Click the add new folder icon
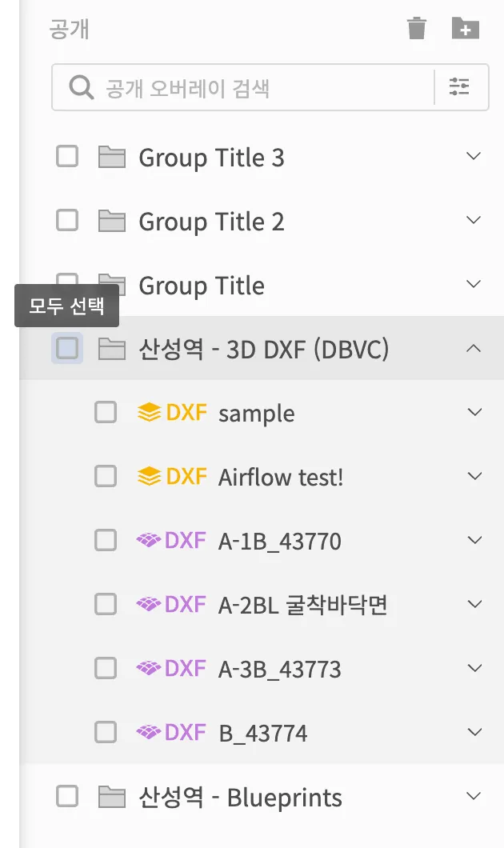Viewport: 504px width, 848px height. tap(465, 29)
